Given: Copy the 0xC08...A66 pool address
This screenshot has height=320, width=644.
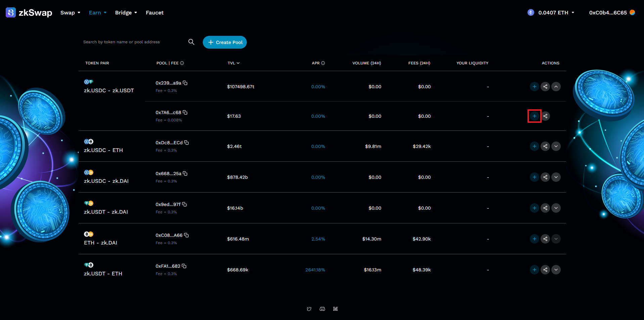Looking at the screenshot, I should [x=186, y=235].
